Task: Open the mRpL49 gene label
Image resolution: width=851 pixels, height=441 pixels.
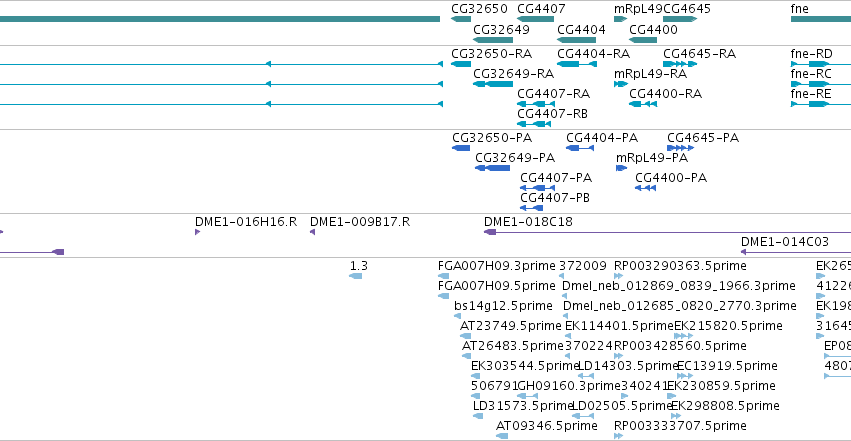Action: click(638, 9)
